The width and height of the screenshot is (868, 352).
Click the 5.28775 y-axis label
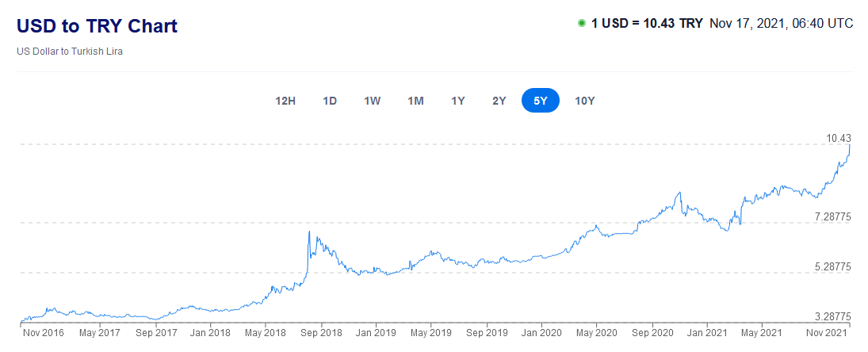click(x=832, y=266)
